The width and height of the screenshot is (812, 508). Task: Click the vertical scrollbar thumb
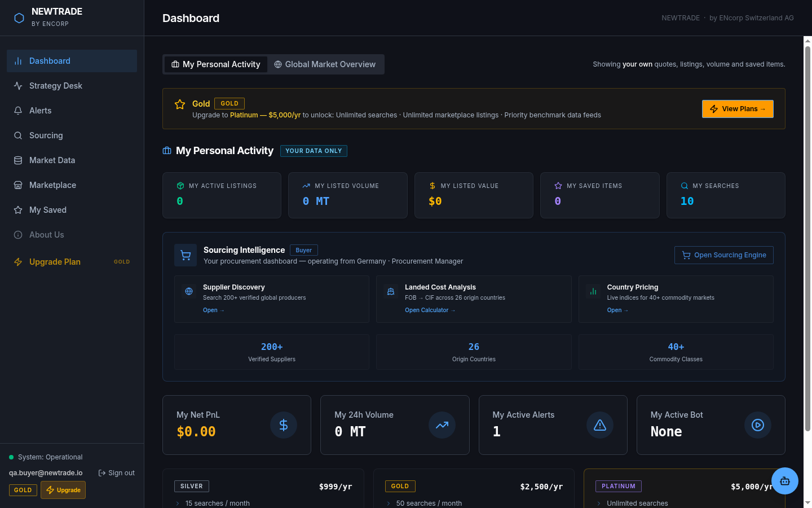pyautogui.click(x=807, y=238)
